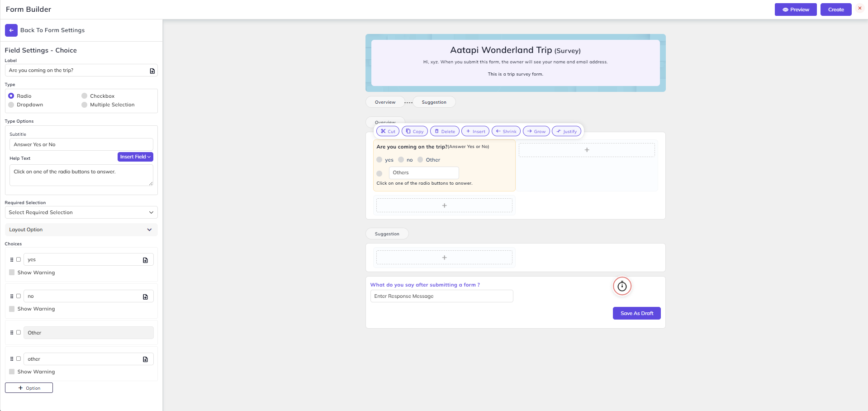Expand the Layout Option section
868x411 pixels.
coord(81,229)
